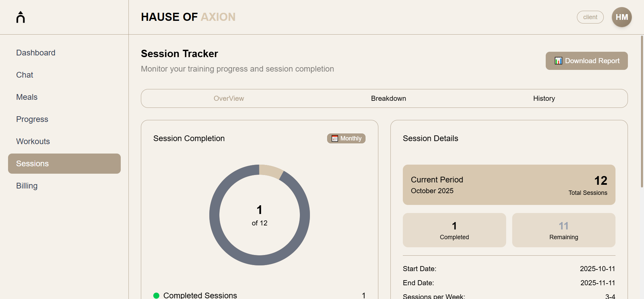Click the green Completed Sessions dot
This screenshot has height=299, width=644.
(156, 296)
